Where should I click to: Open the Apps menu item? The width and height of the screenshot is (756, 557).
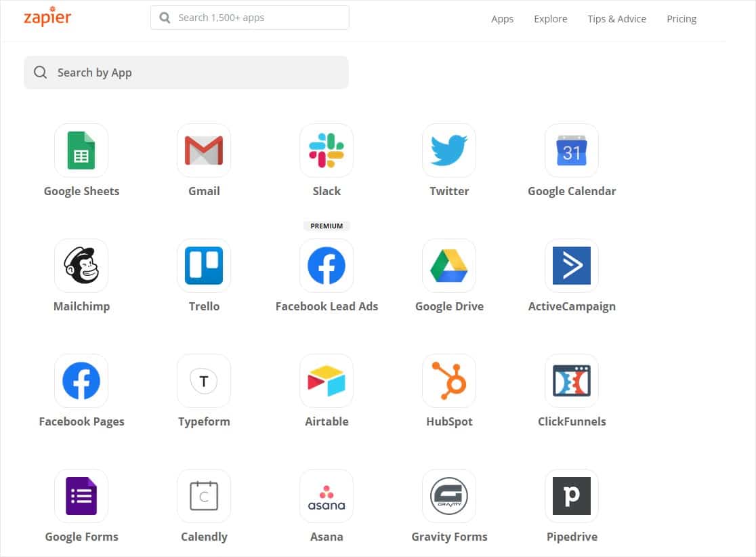502,19
